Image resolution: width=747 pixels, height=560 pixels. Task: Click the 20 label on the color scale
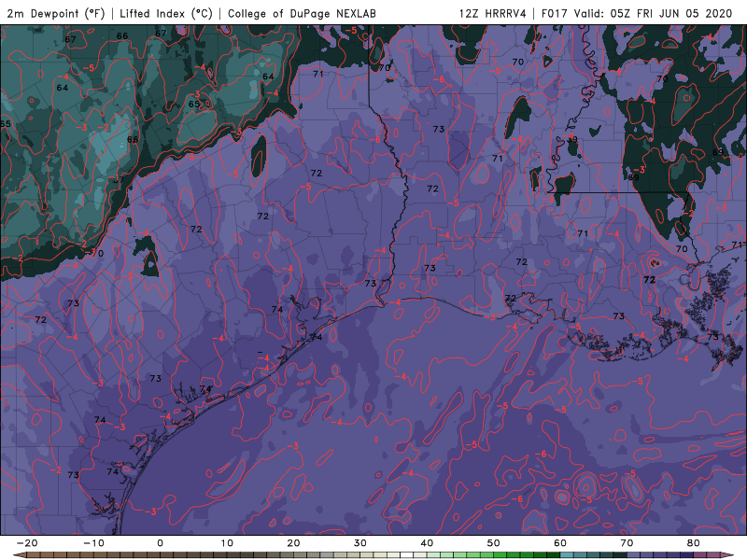pos(293,543)
